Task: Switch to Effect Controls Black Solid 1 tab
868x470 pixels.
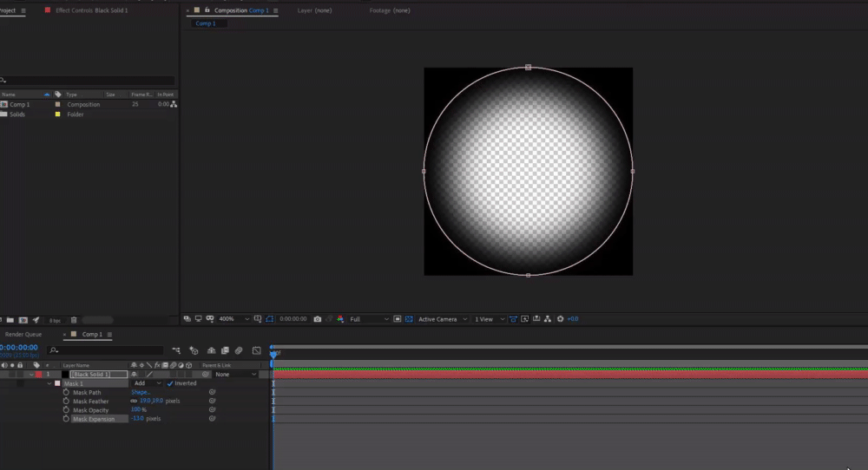Action: (90, 10)
